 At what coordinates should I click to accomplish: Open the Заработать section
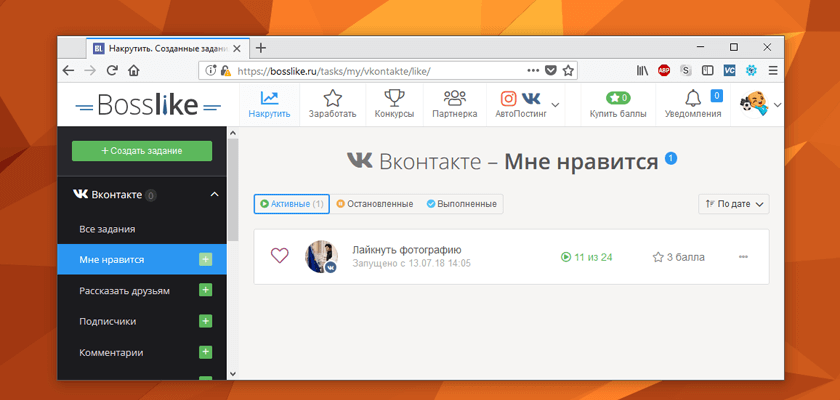tap(332, 104)
